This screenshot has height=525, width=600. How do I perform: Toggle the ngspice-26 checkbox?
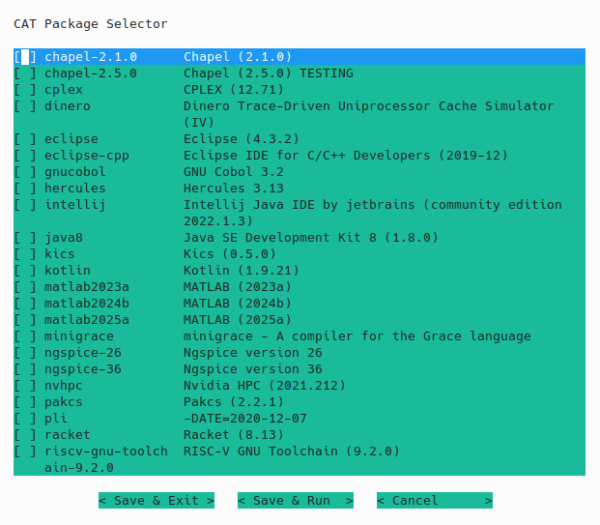tap(25, 353)
